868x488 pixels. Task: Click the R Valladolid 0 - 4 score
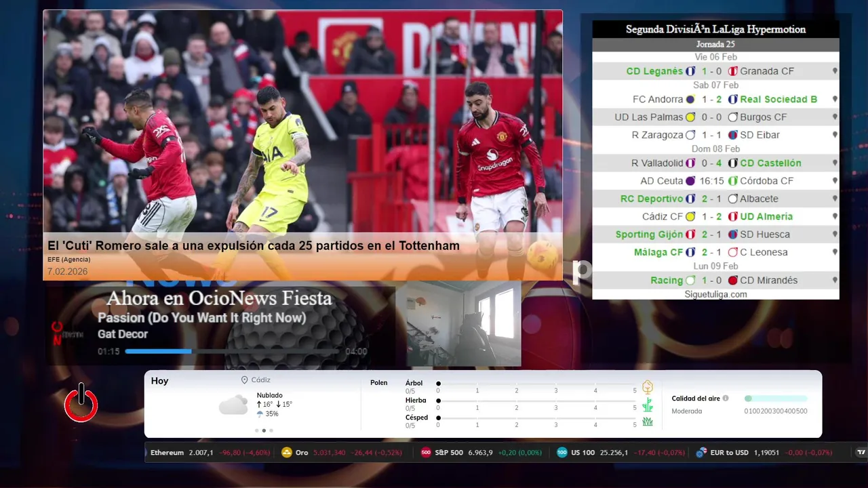click(x=712, y=163)
